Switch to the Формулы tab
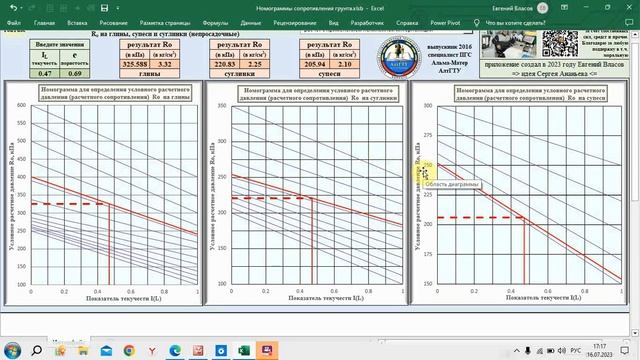Viewport: 640px width, 360px height. (x=215, y=23)
